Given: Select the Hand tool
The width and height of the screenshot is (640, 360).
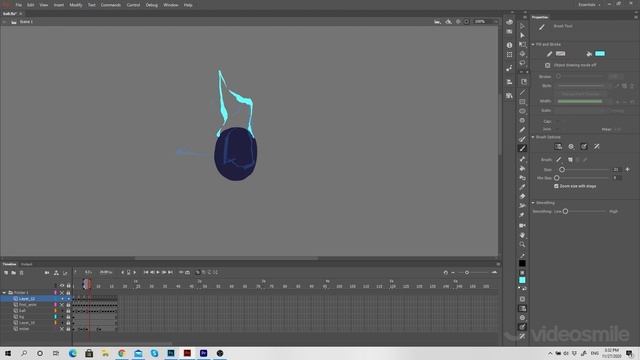Looking at the screenshot, I should click(522, 235).
